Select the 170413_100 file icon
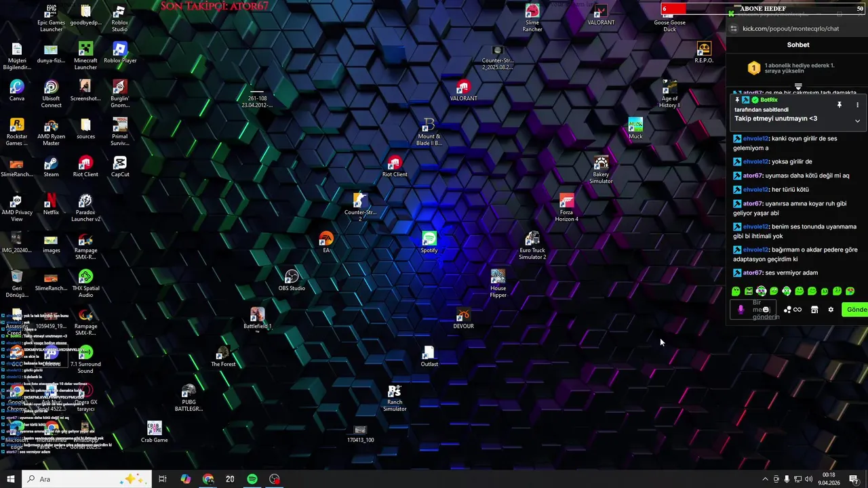 tap(360, 434)
